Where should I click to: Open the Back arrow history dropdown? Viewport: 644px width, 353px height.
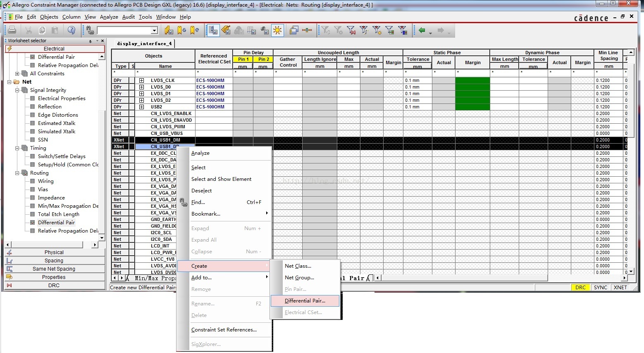tap(430, 32)
